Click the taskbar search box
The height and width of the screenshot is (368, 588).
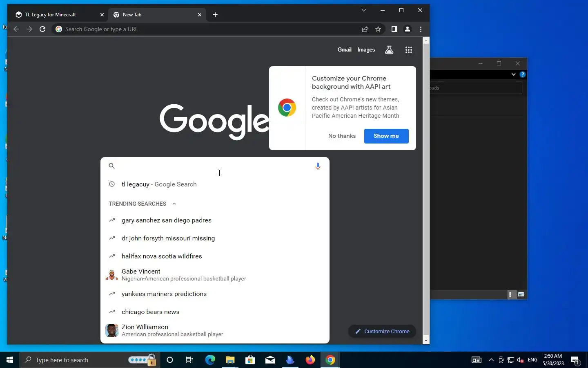click(x=90, y=360)
